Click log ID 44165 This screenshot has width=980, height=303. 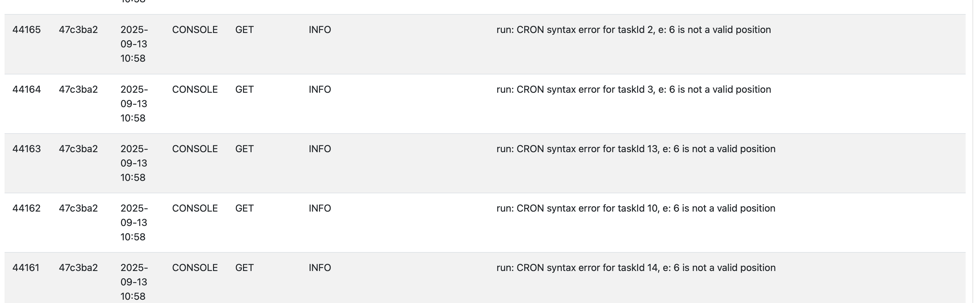click(x=26, y=30)
